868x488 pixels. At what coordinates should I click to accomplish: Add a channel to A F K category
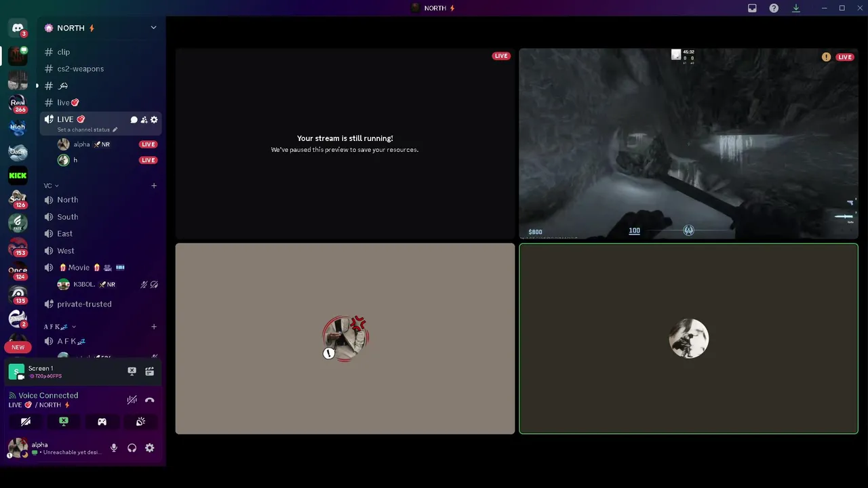[154, 327]
